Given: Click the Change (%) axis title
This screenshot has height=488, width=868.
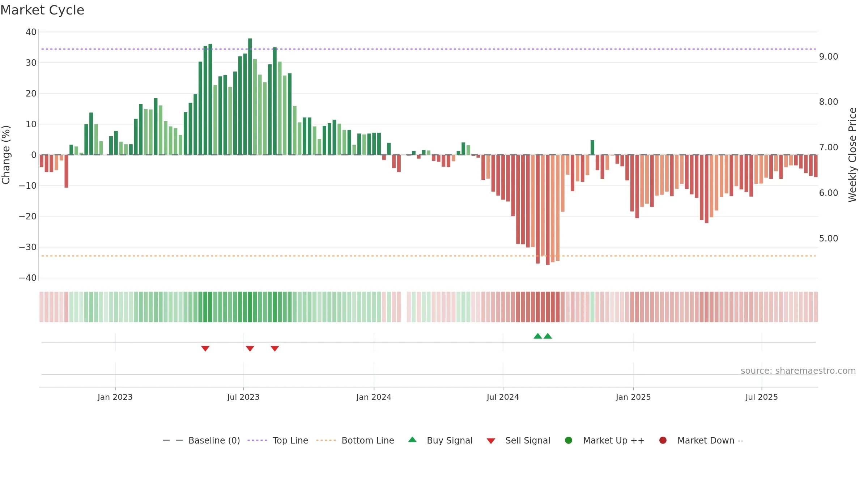Looking at the screenshot, I should (6, 155).
